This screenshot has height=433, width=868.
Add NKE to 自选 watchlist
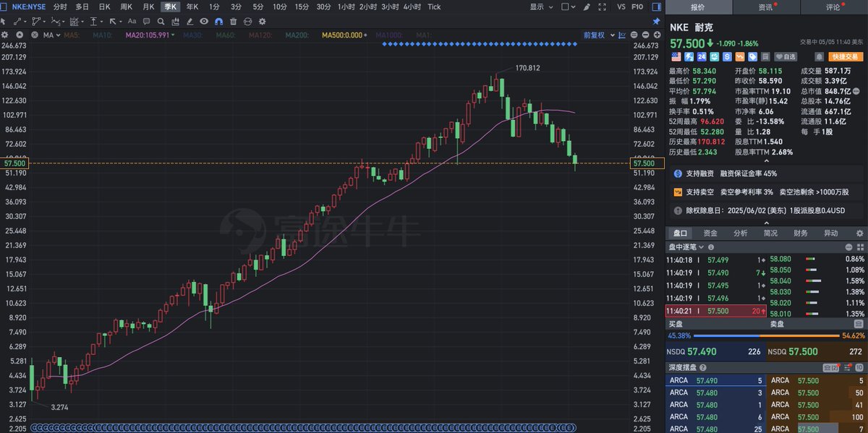point(785,56)
